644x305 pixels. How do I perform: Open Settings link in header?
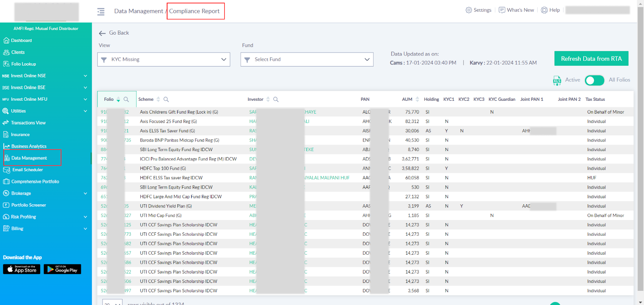click(483, 10)
